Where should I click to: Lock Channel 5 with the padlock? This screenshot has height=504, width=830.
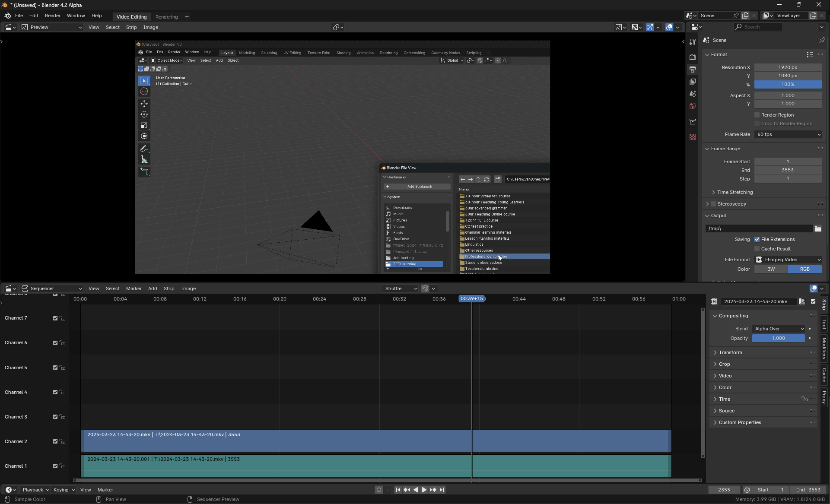point(63,368)
